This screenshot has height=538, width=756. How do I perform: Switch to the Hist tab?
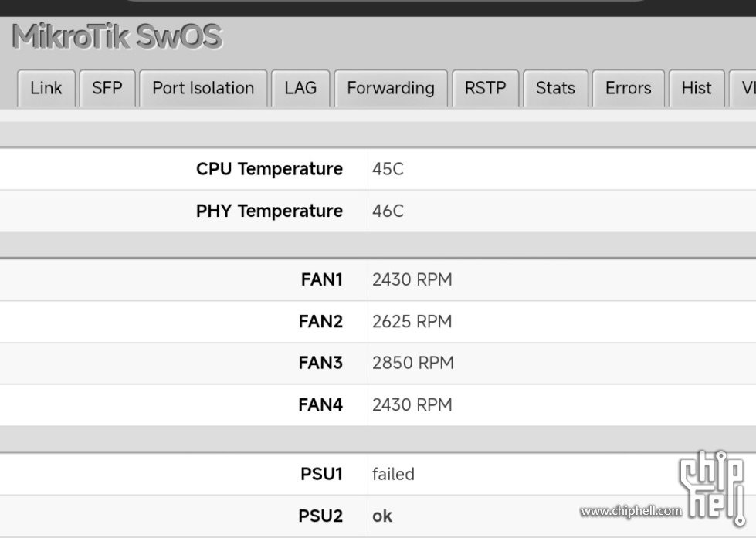697,88
